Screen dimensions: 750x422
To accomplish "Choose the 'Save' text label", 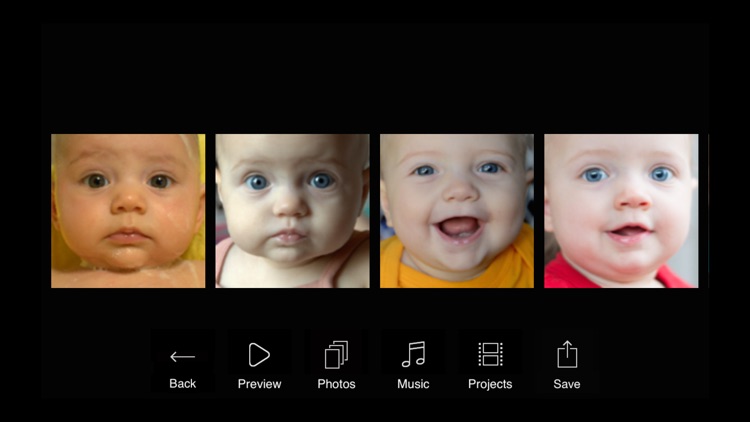I will (x=567, y=384).
